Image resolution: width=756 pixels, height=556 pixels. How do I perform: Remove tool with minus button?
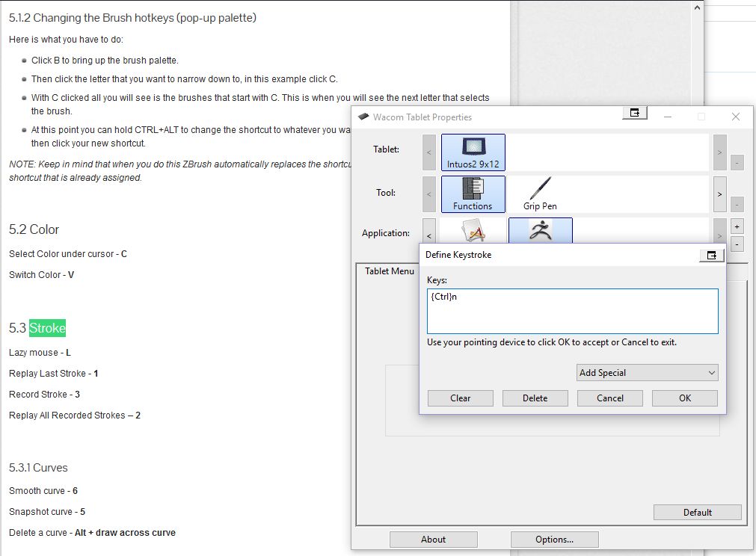click(737, 205)
